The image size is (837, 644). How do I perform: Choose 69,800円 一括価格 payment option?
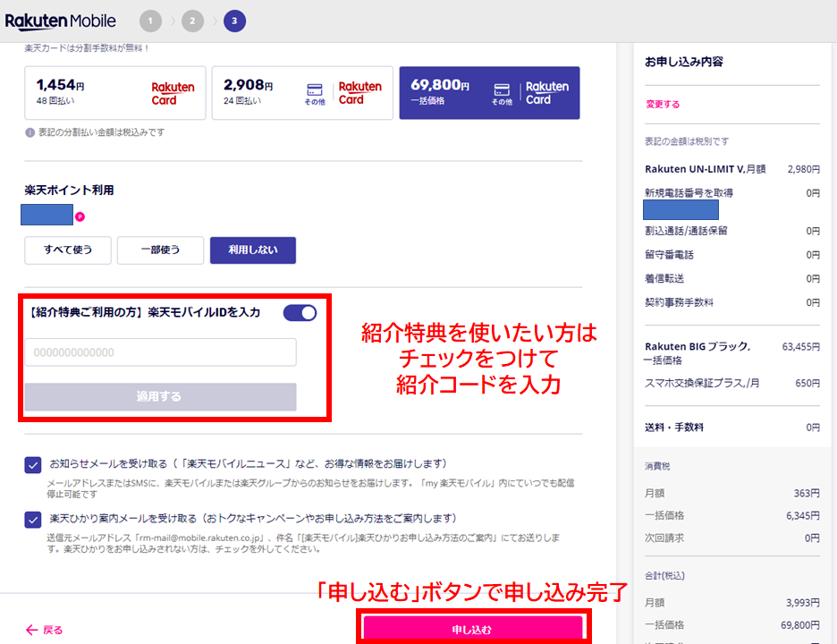click(x=489, y=93)
